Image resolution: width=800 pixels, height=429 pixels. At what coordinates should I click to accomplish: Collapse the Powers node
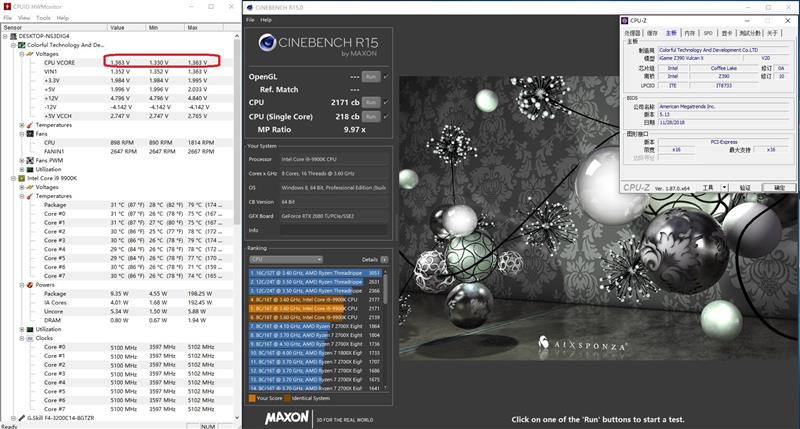[x=22, y=285]
